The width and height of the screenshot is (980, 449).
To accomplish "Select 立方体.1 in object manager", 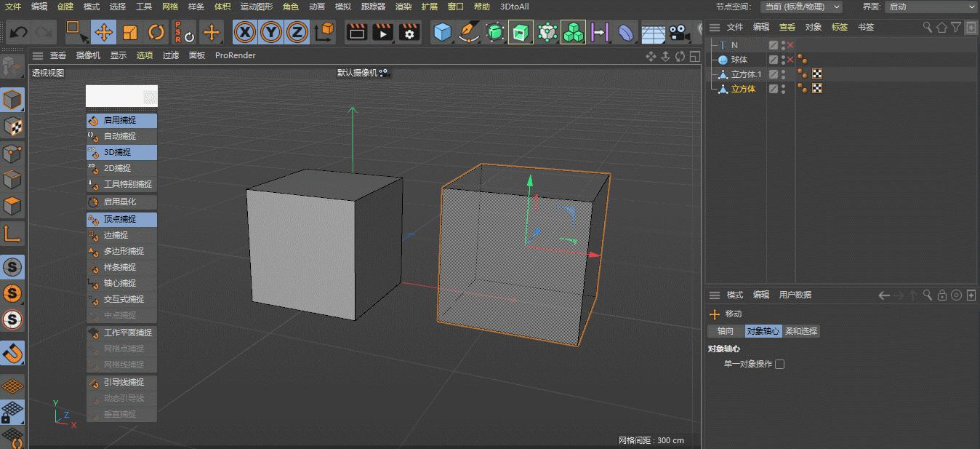I will 746,74.
